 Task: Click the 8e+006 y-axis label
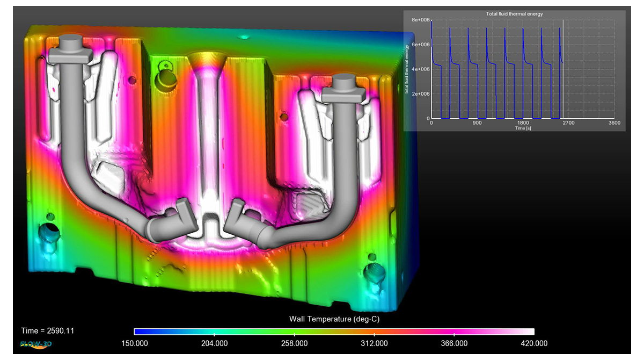(x=420, y=20)
